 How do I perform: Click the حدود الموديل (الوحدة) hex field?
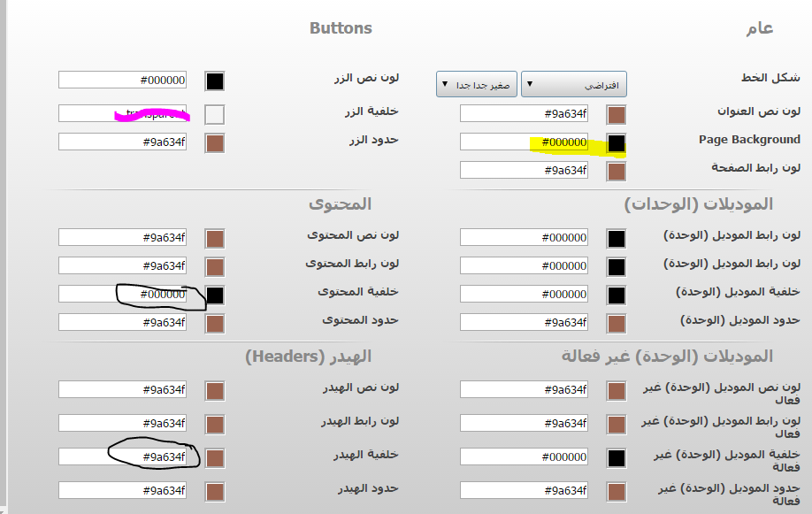click(524, 322)
